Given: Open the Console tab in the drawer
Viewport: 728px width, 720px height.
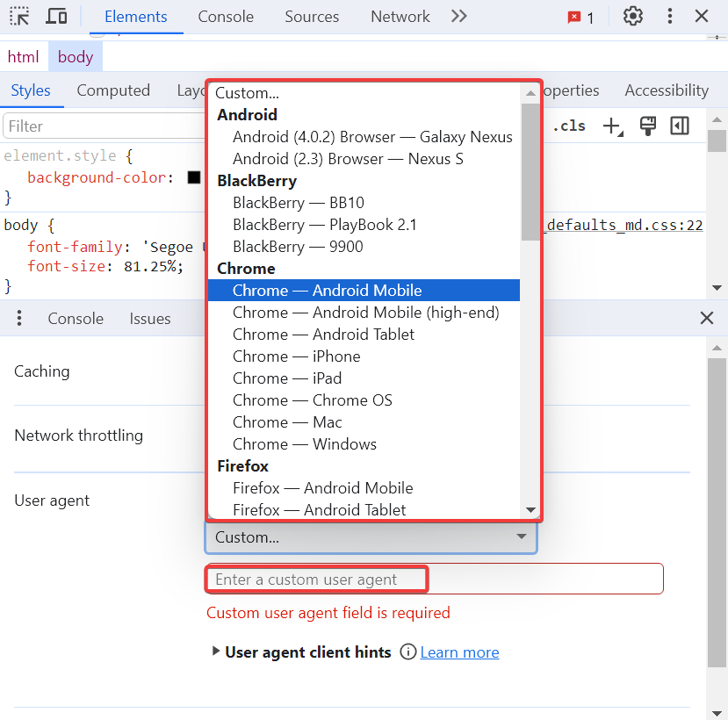Looking at the screenshot, I should (x=76, y=319).
